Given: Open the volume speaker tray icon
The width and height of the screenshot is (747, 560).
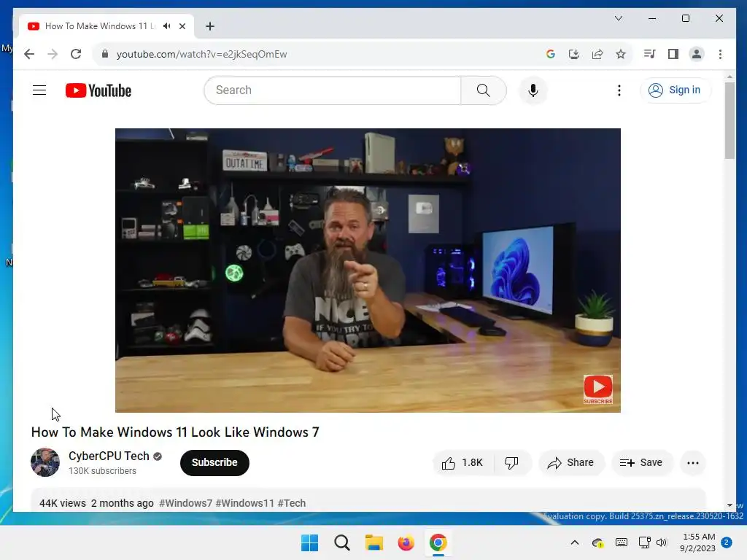Looking at the screenshot, I should point(662,542).
